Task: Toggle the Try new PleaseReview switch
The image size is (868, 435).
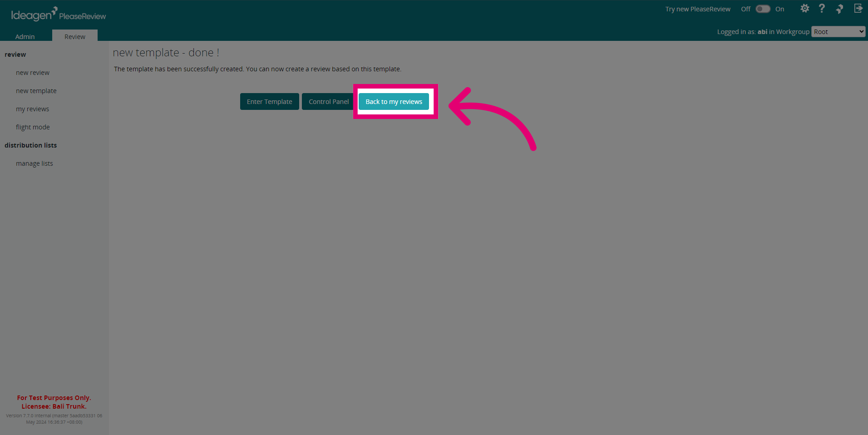Action: [763, 9]
